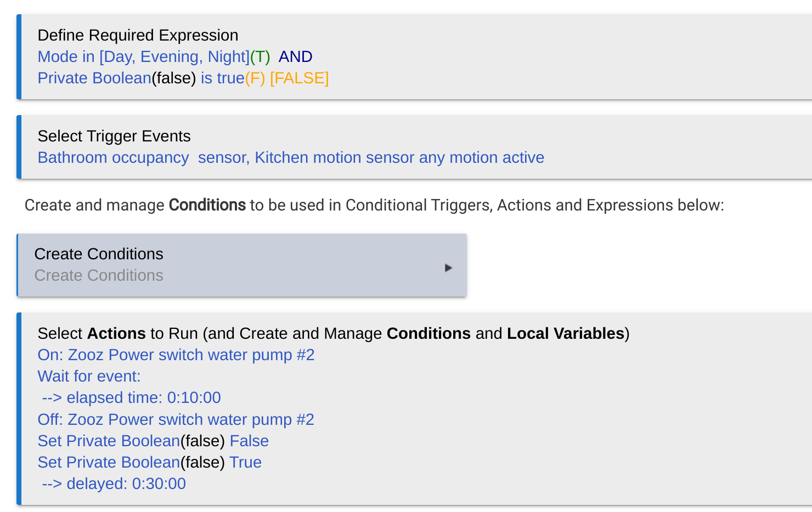Click Set Private Boolean False action

pyautogui.click(x=153, y=441)
